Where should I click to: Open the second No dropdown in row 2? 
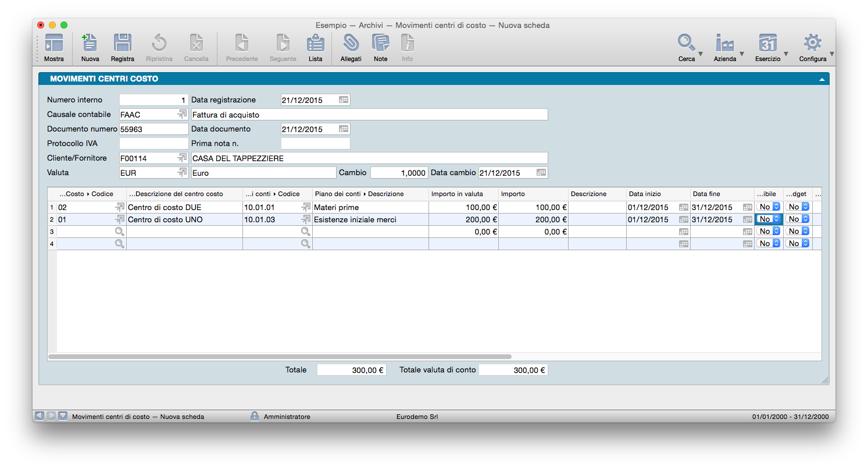[x=798, y=219]
